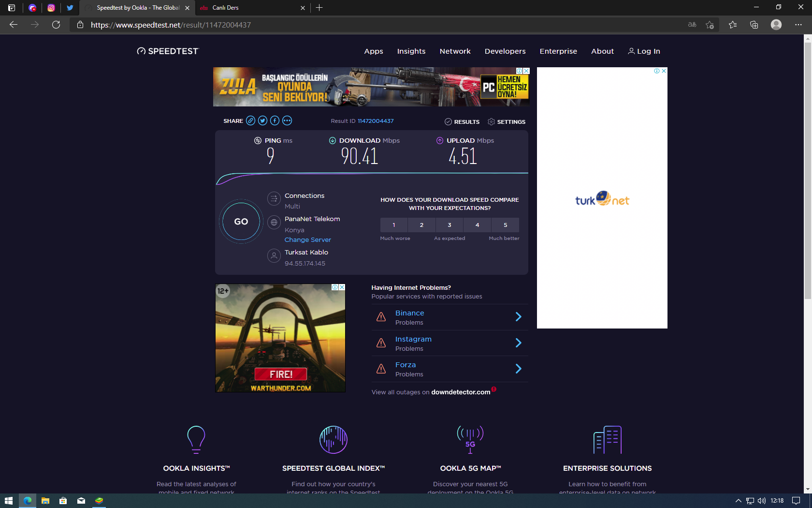Open the Enterprise menu
The width and height of the screenshot is (812, 508).
pyautogui.click(x=558, y=51)
